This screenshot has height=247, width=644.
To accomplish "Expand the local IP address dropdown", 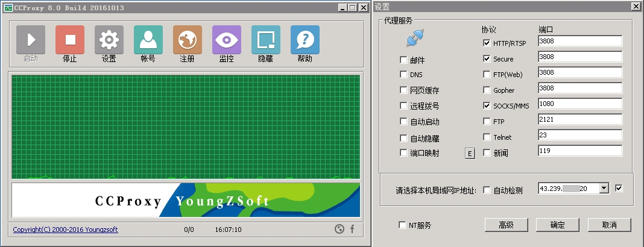I will pyautogui.click(x=604, y=189).
